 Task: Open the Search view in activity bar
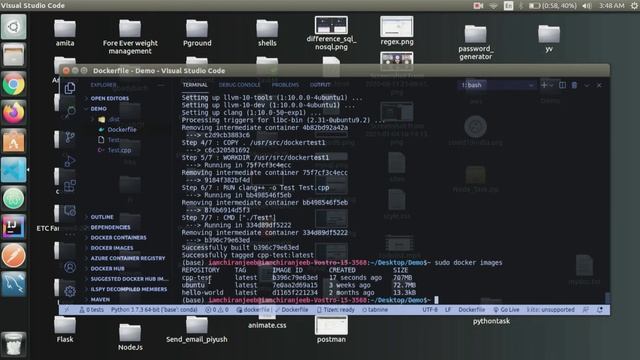click(70, 111)
